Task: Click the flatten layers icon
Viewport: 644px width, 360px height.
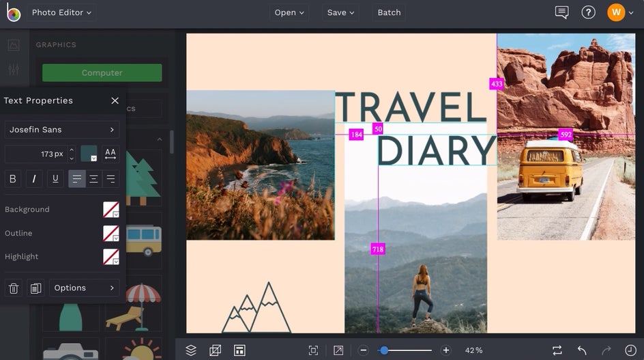Action: pyautogui.click(x=215, y=350)
